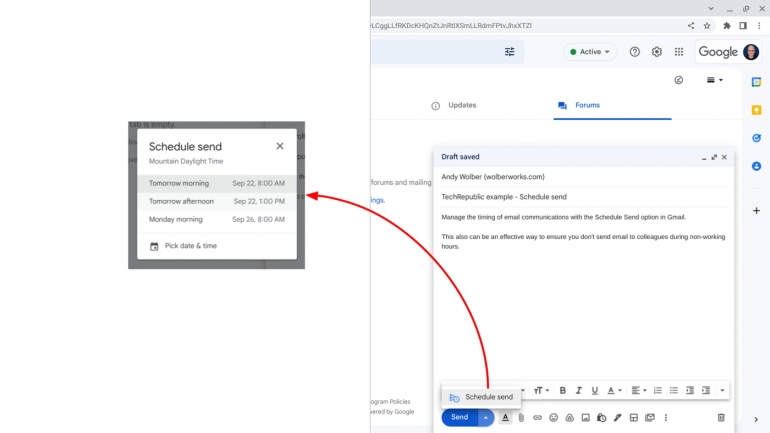Screen dimensions: 770x433
Task: Switch to the Updates tab
Action: tap(454, 105)
